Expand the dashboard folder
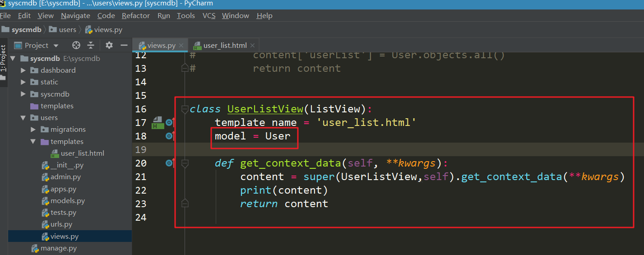This screenshot has height=255, width=644. (23, 70)
